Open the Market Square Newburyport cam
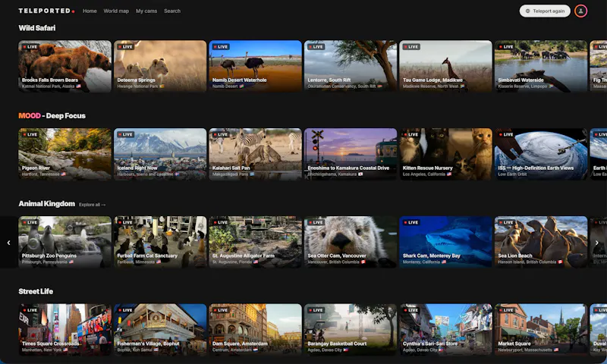607x364 pixels. (541, 330)
